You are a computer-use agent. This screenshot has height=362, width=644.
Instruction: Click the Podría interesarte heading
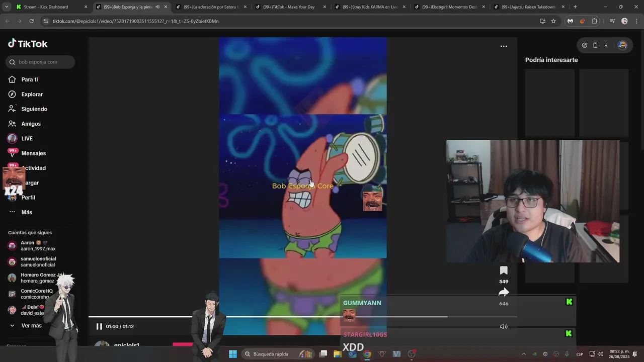551,60
